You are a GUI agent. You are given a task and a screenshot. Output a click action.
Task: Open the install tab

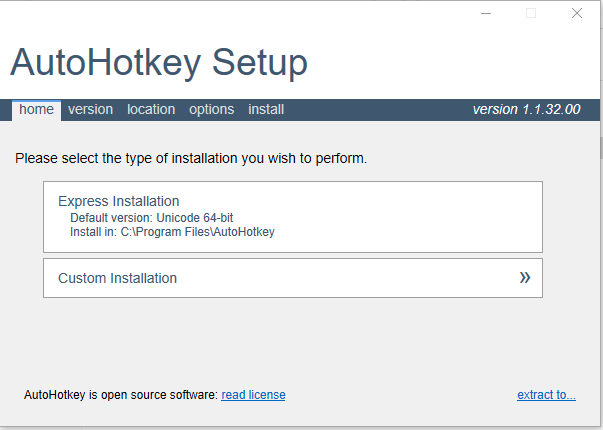pyautogui.click(x=266, y=110)
